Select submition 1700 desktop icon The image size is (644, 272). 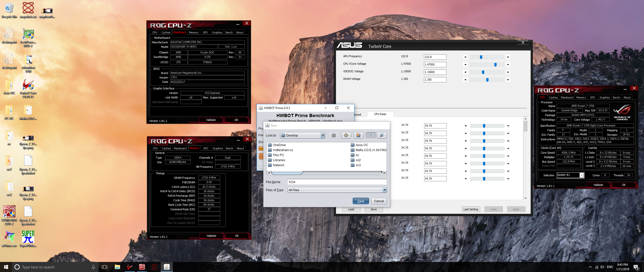point(28,63)
